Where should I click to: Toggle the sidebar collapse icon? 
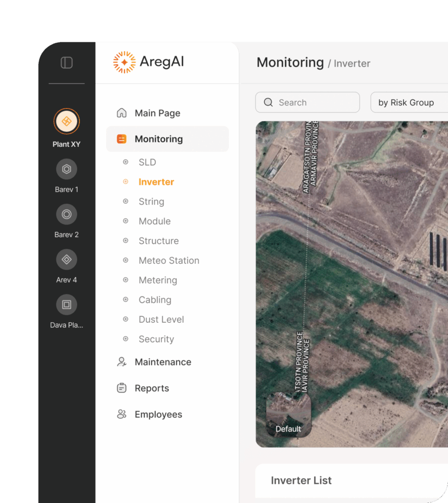click(x=67, y=63)
